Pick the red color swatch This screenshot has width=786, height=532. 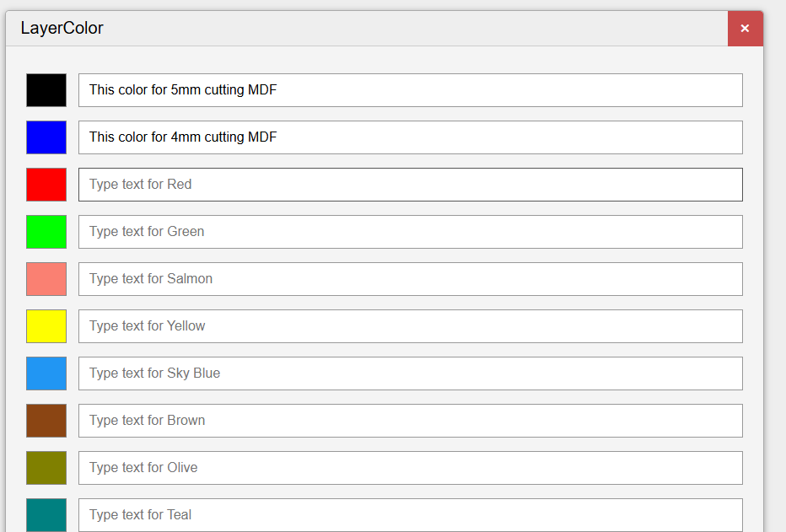coord(46,185)
